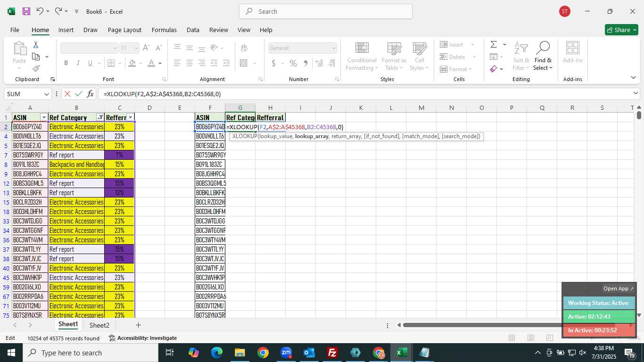Screen dimensions: 644x362
Task: Switch to the Data tab
Action: [193, 30]
